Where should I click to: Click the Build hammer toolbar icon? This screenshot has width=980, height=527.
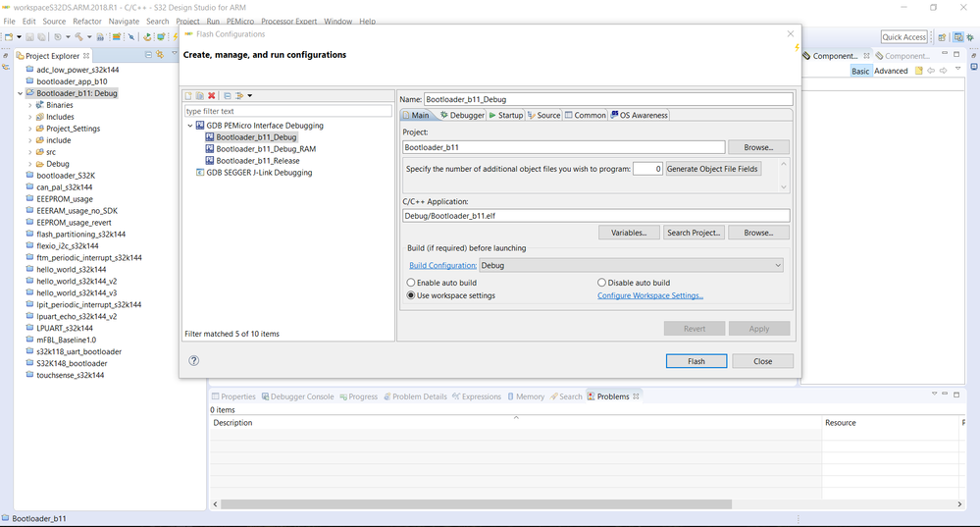point(78,37)
